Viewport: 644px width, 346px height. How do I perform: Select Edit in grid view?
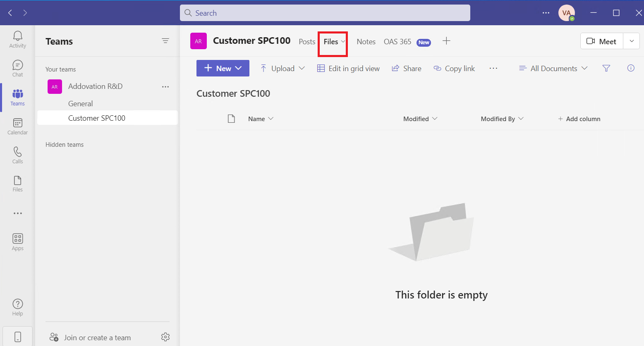coord(348,68)
